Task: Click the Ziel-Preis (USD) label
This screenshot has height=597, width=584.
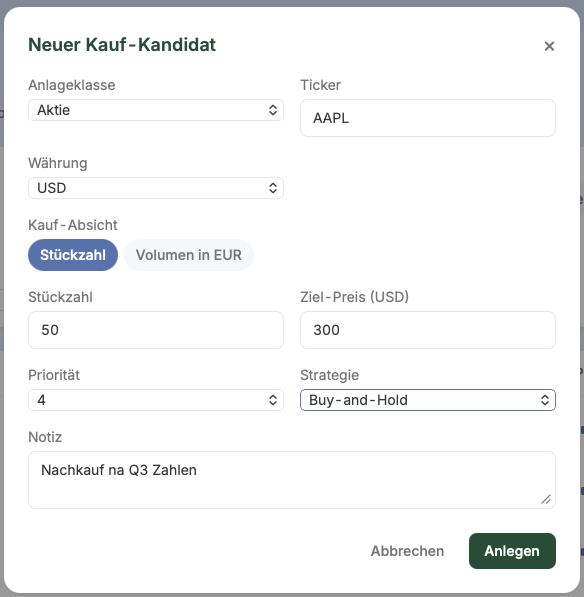Action: pos(354,297)
